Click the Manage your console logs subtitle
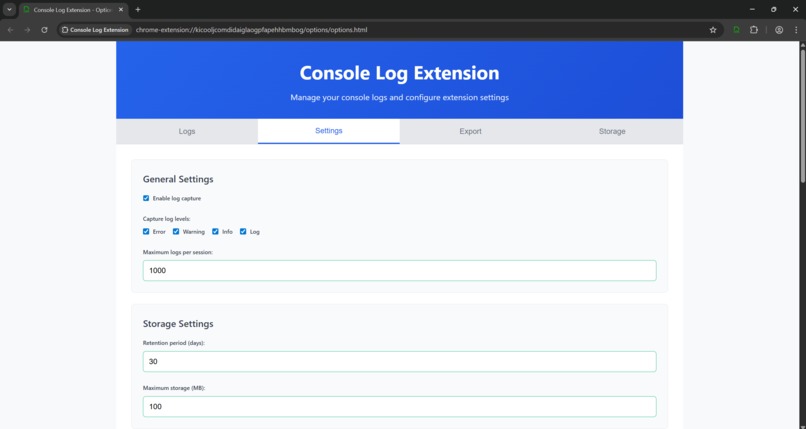 coord(399,98)
